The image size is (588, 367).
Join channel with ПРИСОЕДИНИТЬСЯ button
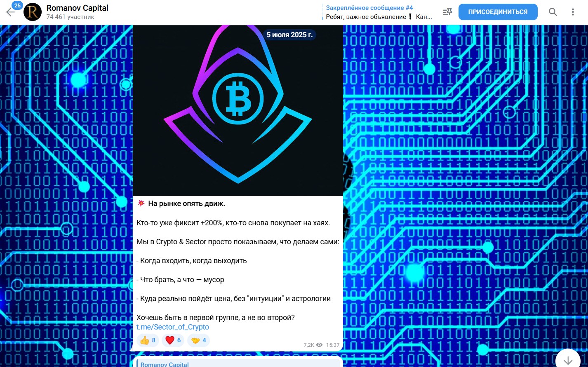(498, 12)
